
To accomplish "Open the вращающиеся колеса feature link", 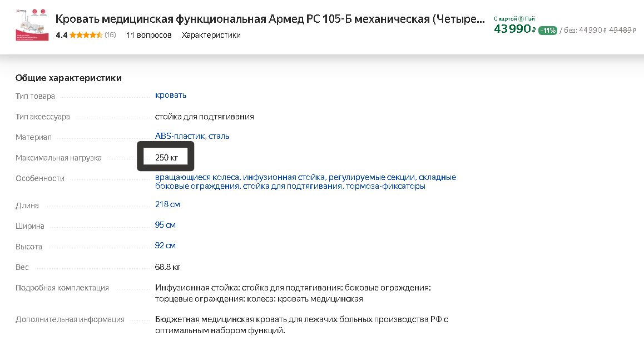I will [197, 177].
